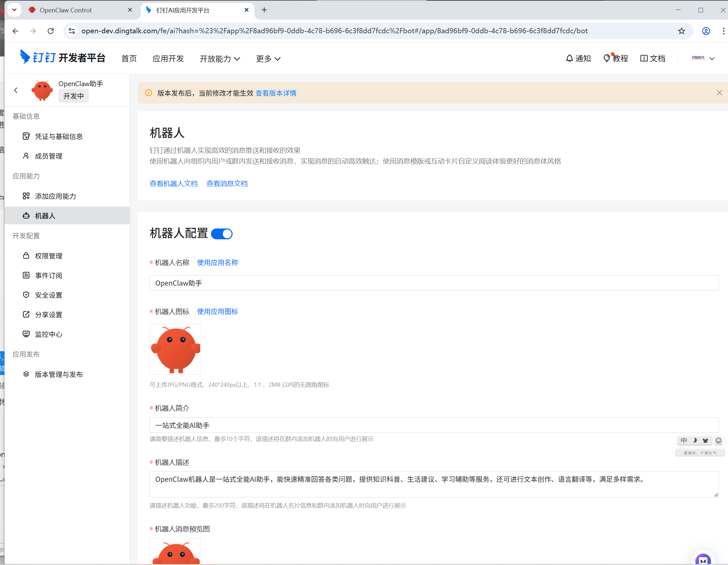Disable the 机器人配置 toggle
The image size is (728, 565).
tap(222, 233)
